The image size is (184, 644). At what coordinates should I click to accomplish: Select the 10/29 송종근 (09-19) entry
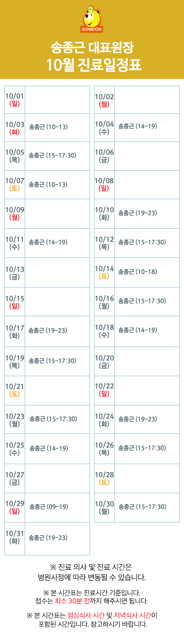pos(49,507)
